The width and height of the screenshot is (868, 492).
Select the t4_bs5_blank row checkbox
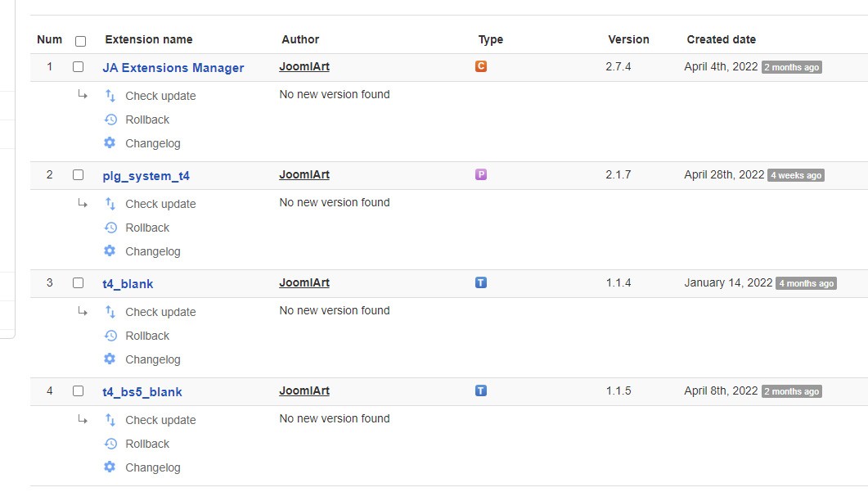click(79, 391)
